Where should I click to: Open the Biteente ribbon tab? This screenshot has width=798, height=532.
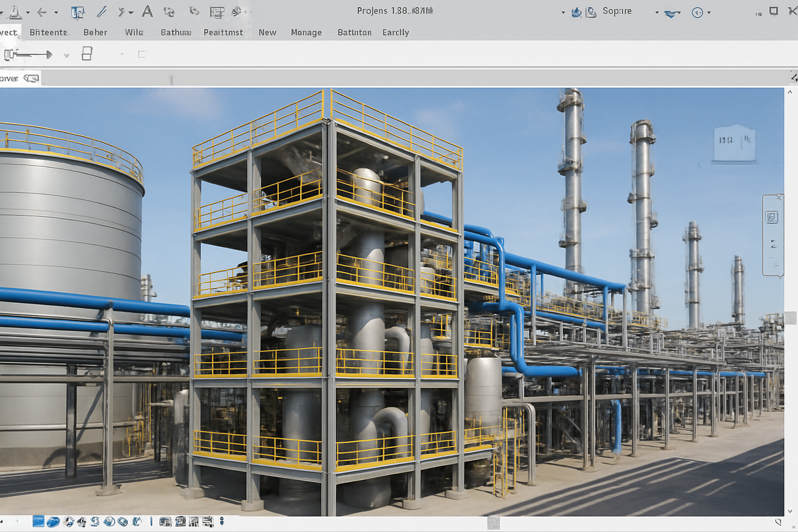tap(49, 32)
